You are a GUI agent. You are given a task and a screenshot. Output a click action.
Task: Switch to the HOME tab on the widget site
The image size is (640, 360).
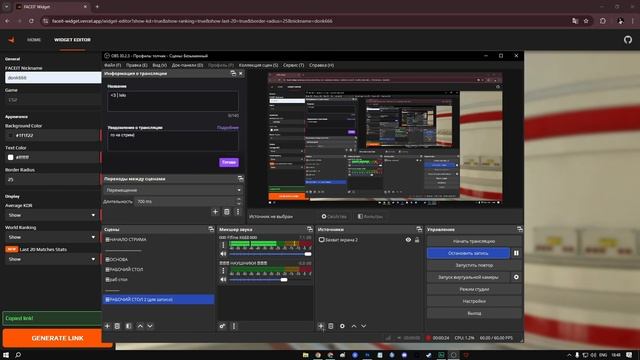[34, 40]
